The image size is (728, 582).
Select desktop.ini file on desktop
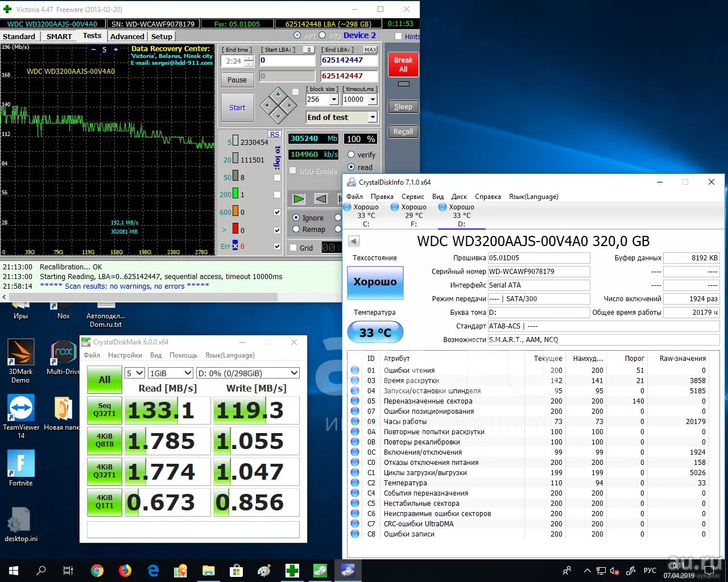(x=21, y=525)
